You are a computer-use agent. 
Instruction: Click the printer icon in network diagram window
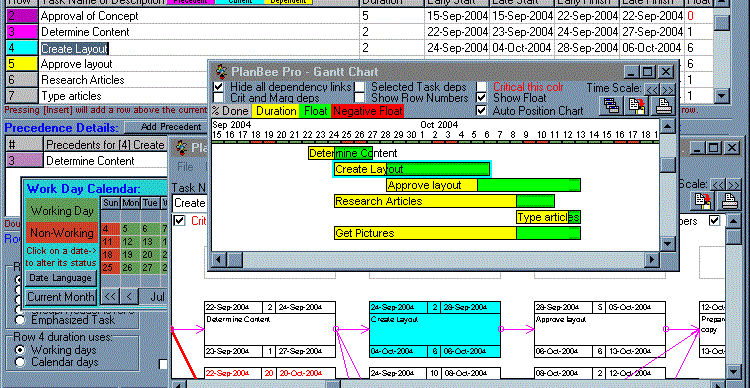pos(730,200)
